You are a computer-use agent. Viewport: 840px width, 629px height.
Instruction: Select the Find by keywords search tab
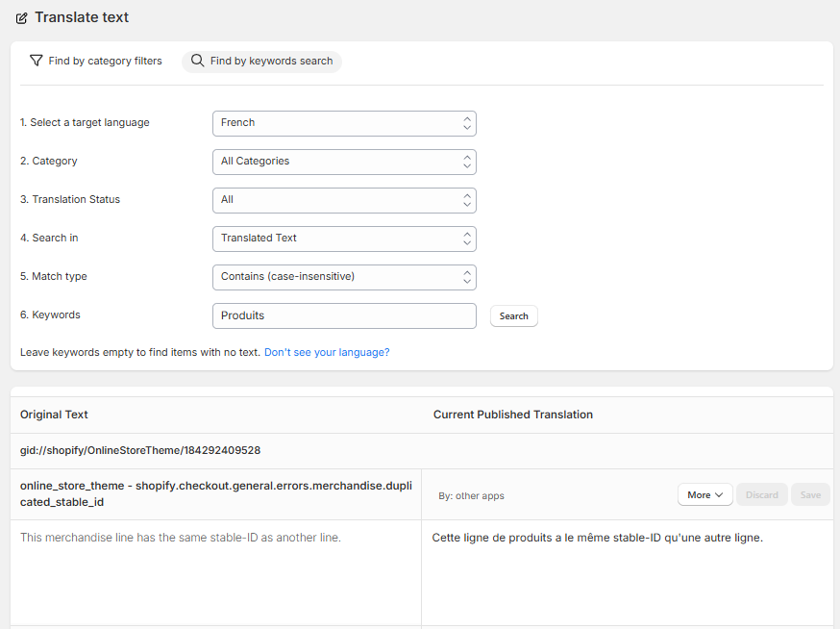262,62
